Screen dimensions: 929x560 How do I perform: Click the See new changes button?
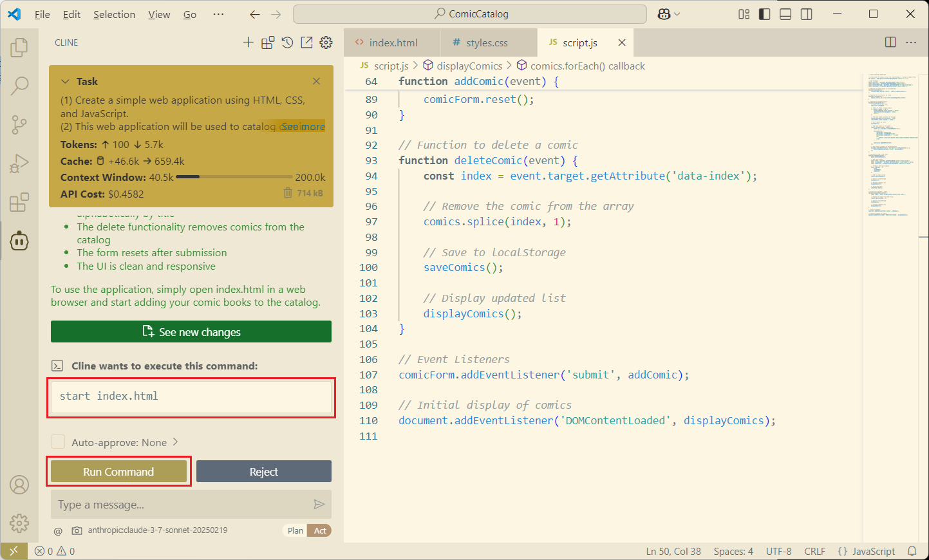191,331
